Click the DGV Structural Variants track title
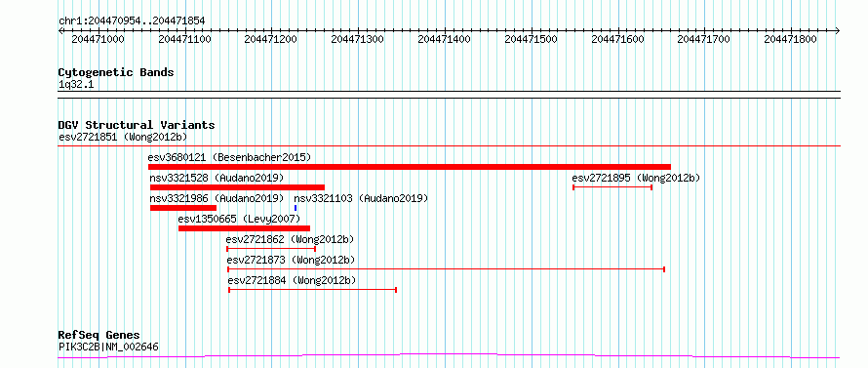This screenshot has height=368, width=868. point(137,125)
